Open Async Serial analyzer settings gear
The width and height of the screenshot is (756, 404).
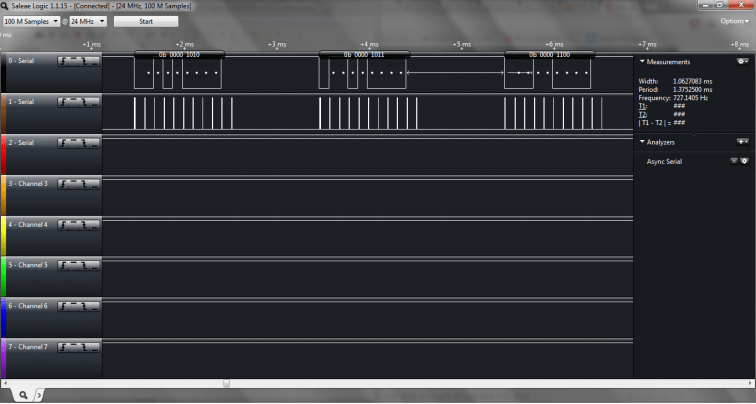[744, 161]
